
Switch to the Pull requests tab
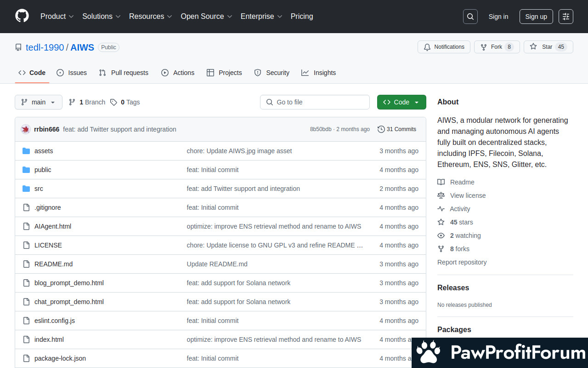point(124,73)
